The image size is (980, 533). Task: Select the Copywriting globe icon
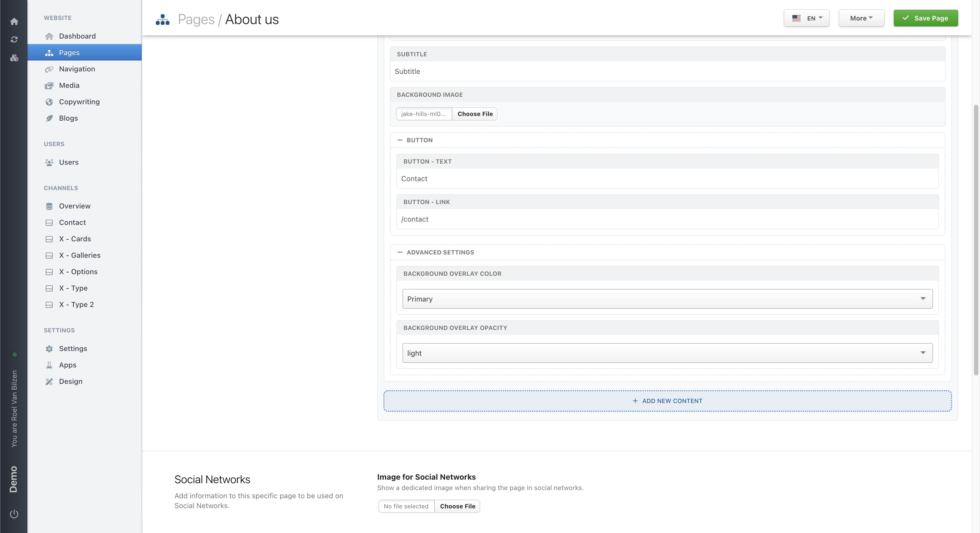pos(49,102)
